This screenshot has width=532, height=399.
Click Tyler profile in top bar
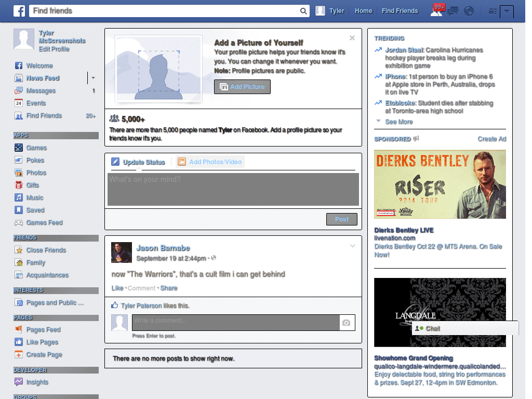pos(330,11)
